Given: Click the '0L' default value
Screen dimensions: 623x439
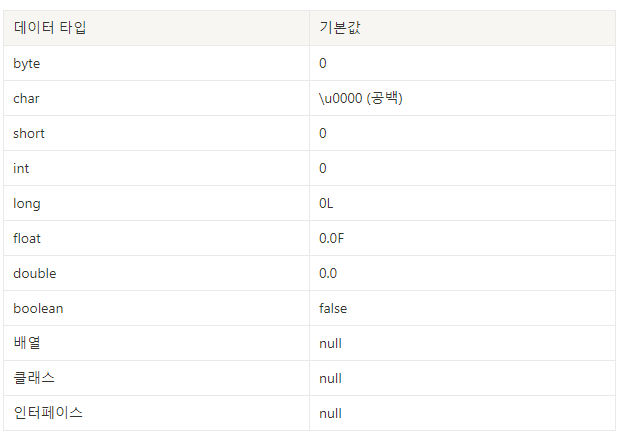Looking at the screenshot, I should click(326, 203).
